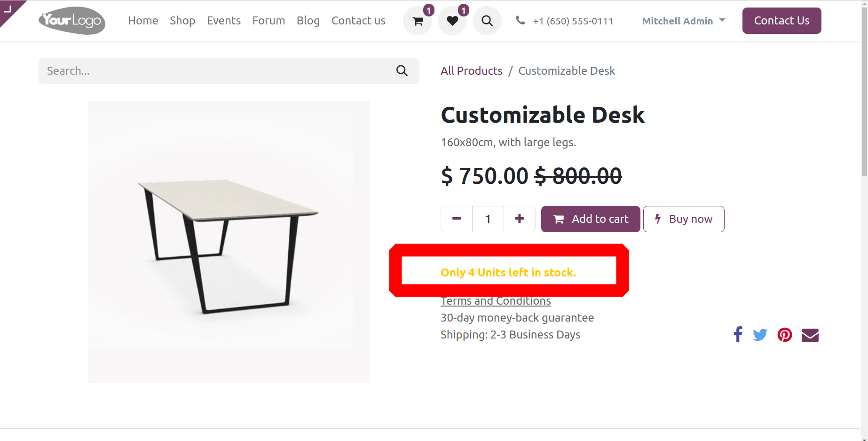
Task: Go to the Forum menu item
Action: click(x=268, y=21)
